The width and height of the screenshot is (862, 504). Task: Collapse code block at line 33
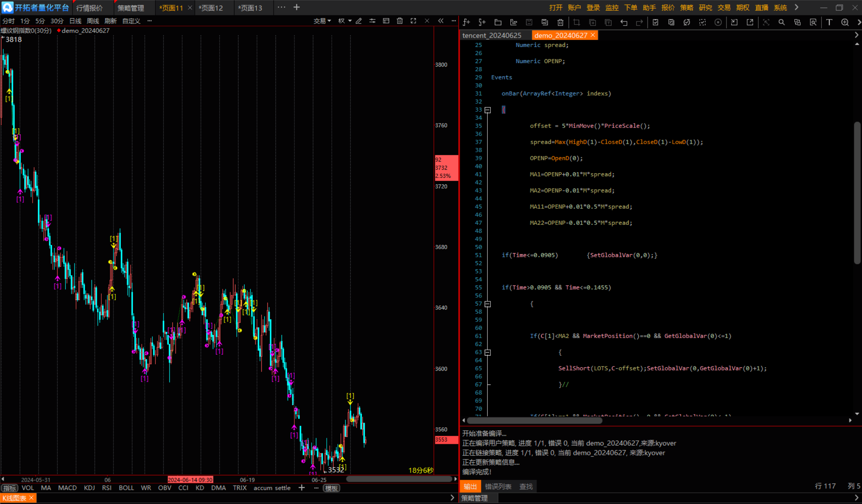(x=488, y=110)
